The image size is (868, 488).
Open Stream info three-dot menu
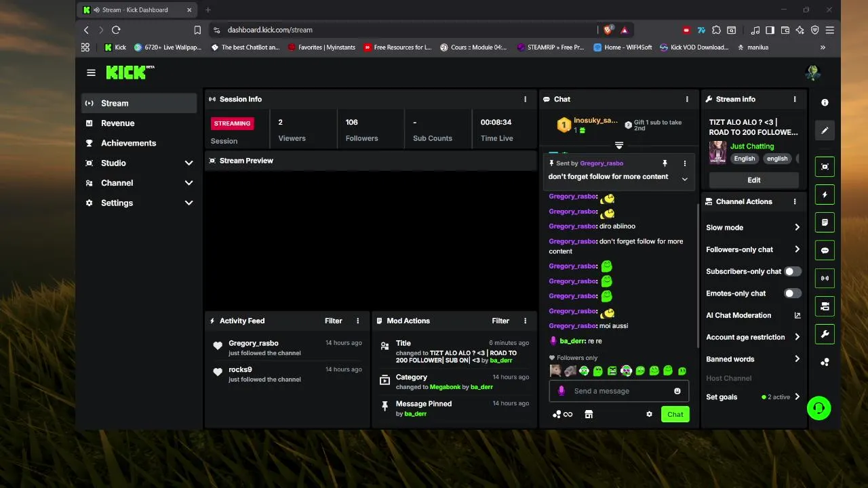point(795,99)
